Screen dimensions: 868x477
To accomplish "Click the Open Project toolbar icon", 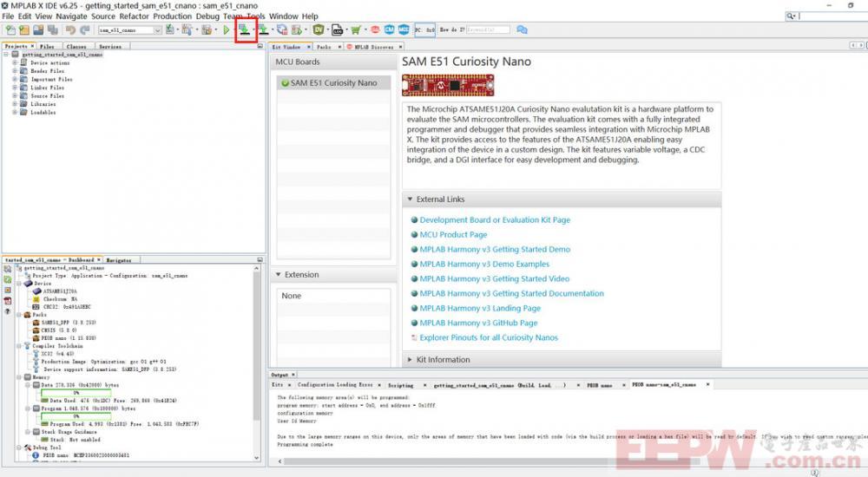I will click(38, 29).
